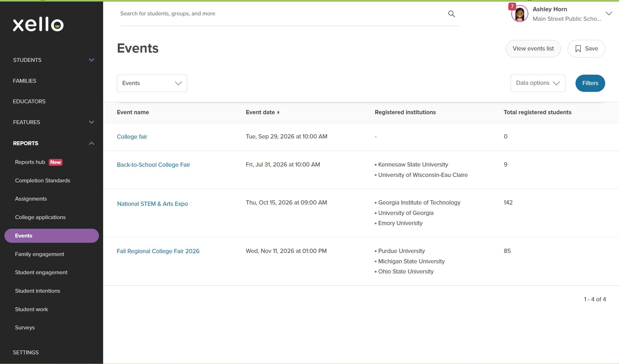Select Events report in sidebar

[x=52, y=236]
